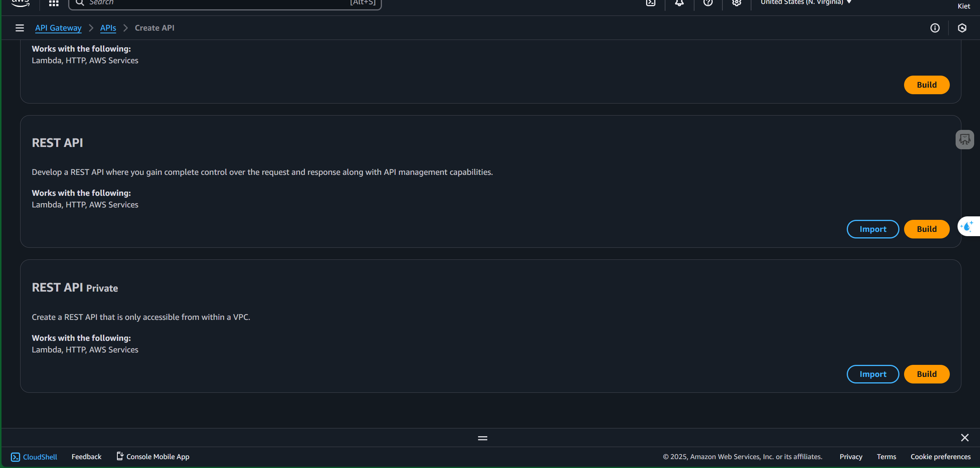Image resolution: width=980 pixels, height=468 pixels.
Task: Open the blue droplet assistant widget
Action: coord(968,226)
